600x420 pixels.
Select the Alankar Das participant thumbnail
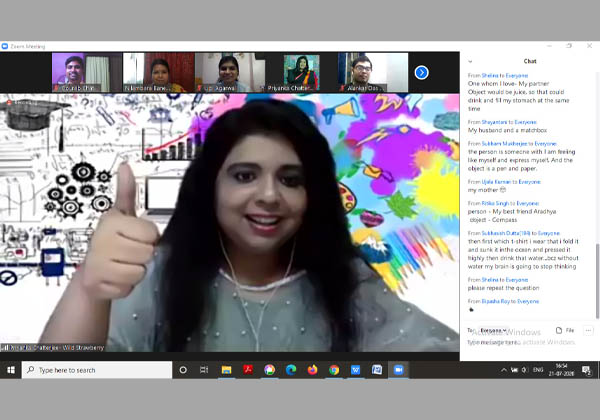pyautogui.click(x=373, y=72)
